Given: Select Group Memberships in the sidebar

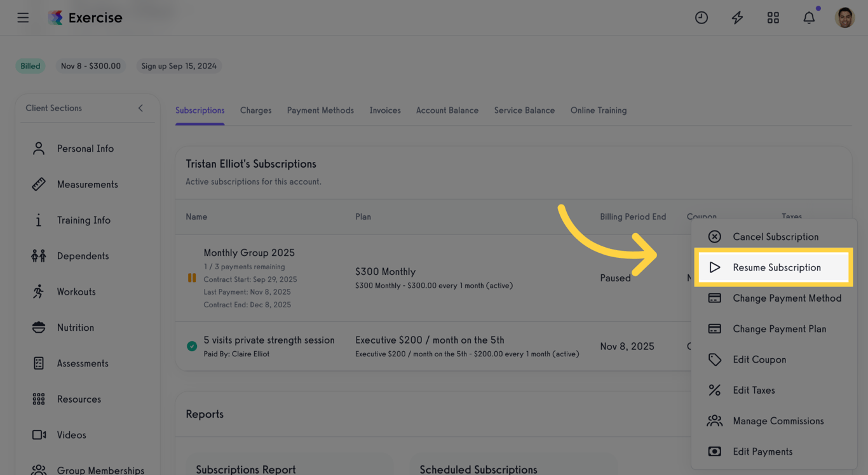Looking at the screenshot, I should [x=100, y=470].
